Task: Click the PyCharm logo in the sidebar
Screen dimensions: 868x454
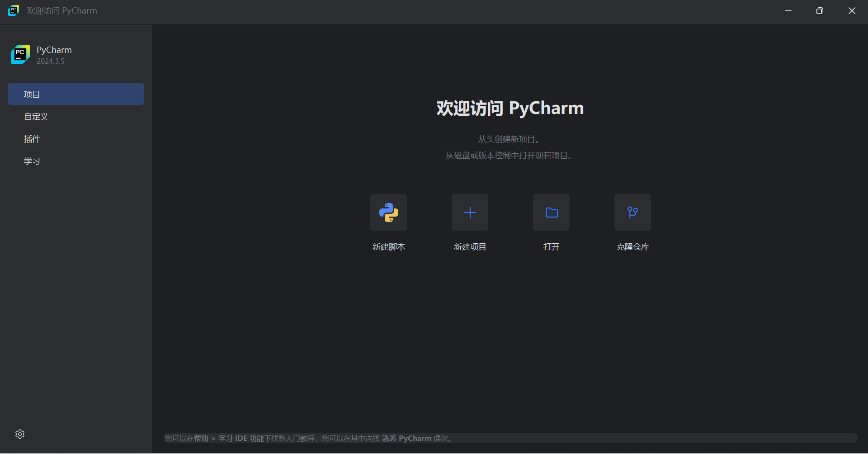Action: (20, 54)
